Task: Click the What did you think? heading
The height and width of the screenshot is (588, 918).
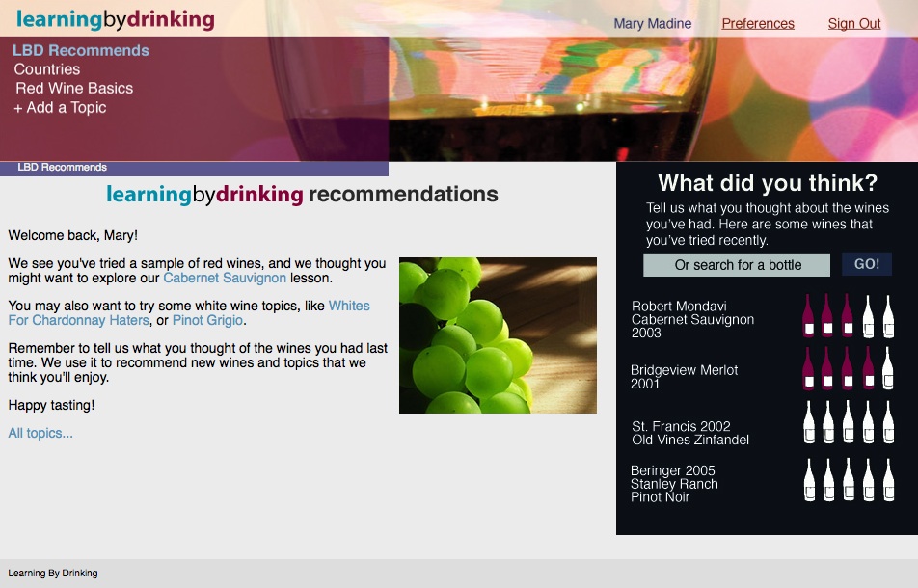Action: [x=768, y=183]
